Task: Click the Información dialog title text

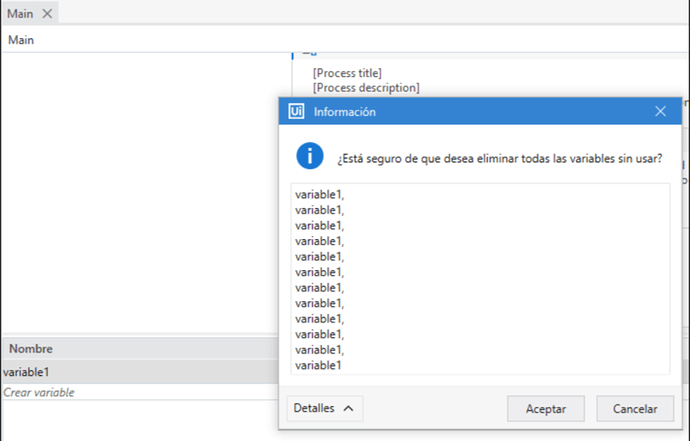Action: [345, 112]
